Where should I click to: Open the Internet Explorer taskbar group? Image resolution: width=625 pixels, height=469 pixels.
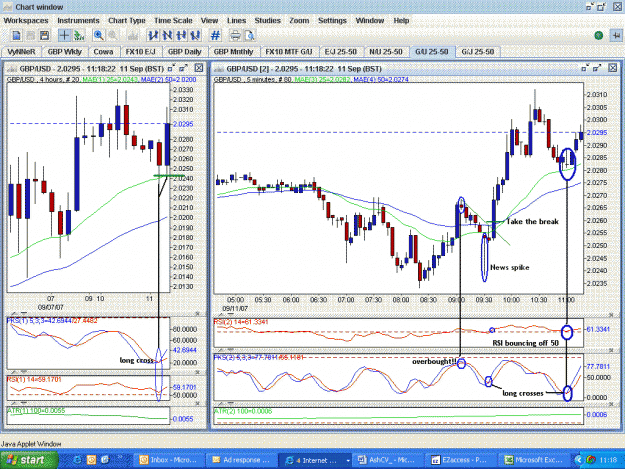315,460
